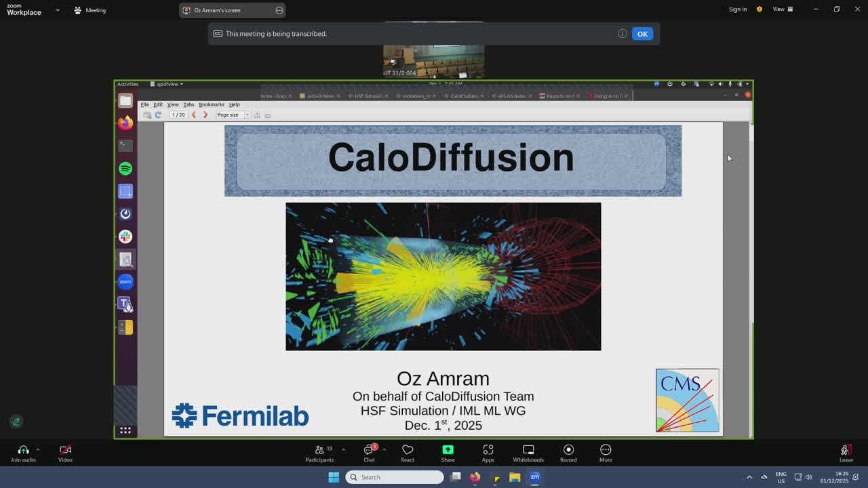Open Whiteboards
868x488 pixels.
(528, 453)
